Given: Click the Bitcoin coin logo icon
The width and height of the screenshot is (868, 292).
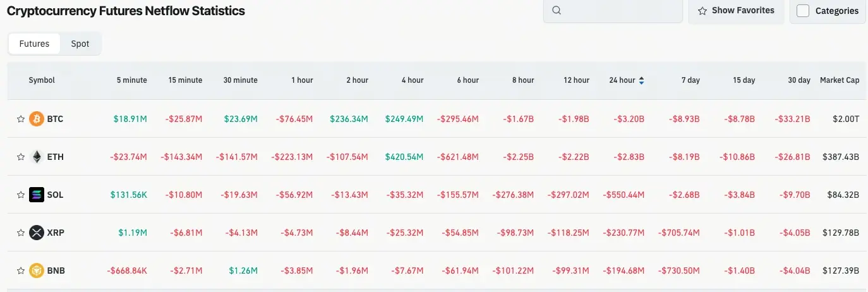Looking at the screenshot, I should pyautogui.click(x=37, y=119).
